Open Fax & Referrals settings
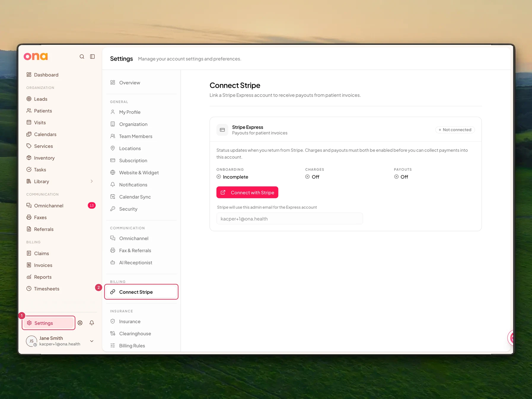532x399 pixels. click(141, 250)
